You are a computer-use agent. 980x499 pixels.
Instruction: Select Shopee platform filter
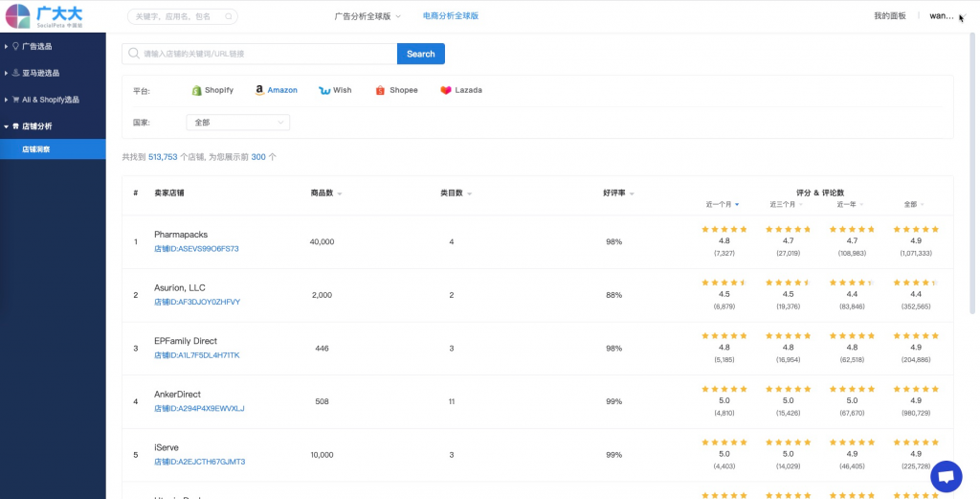point(396,91)
